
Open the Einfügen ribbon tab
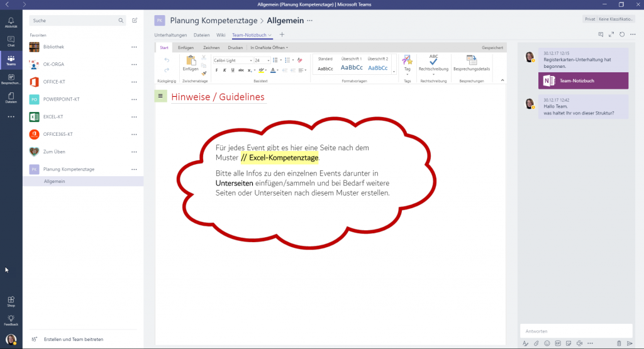tap(186, 48)
